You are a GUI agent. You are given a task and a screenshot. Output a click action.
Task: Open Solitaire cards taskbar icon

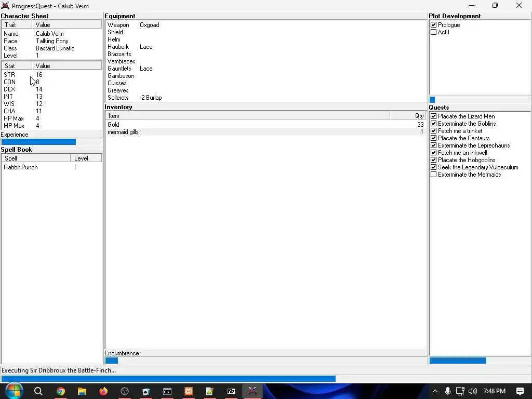[146, 391]
